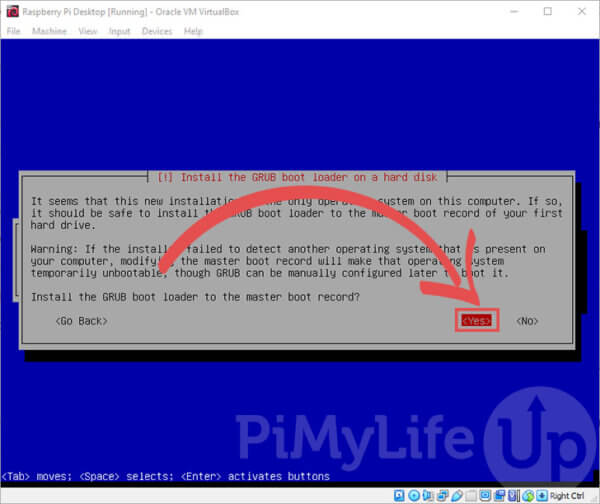Minimize the VirtualBox window
The image size is (600, 504).
514,11
